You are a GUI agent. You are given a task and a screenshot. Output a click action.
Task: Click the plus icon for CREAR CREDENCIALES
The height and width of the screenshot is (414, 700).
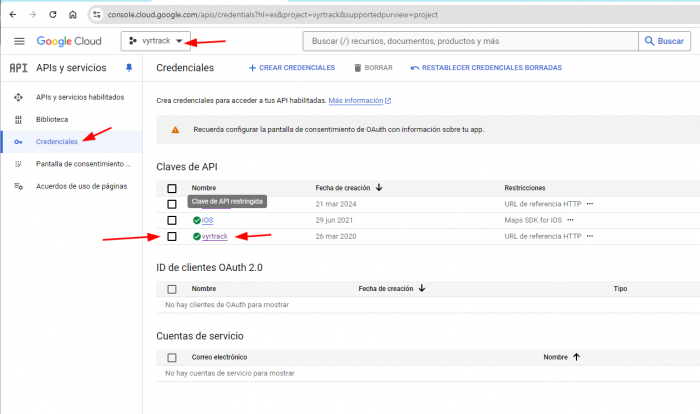click(252, 68)
